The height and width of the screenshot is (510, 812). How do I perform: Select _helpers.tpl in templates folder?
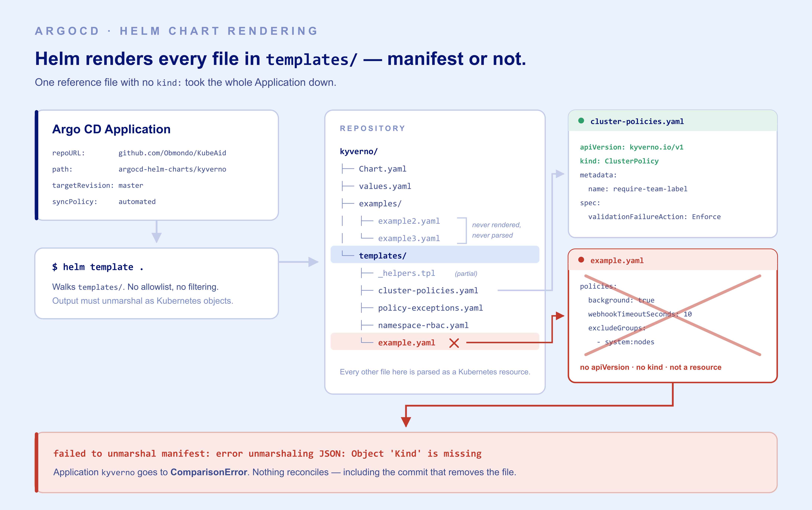[x=406, y=273]
